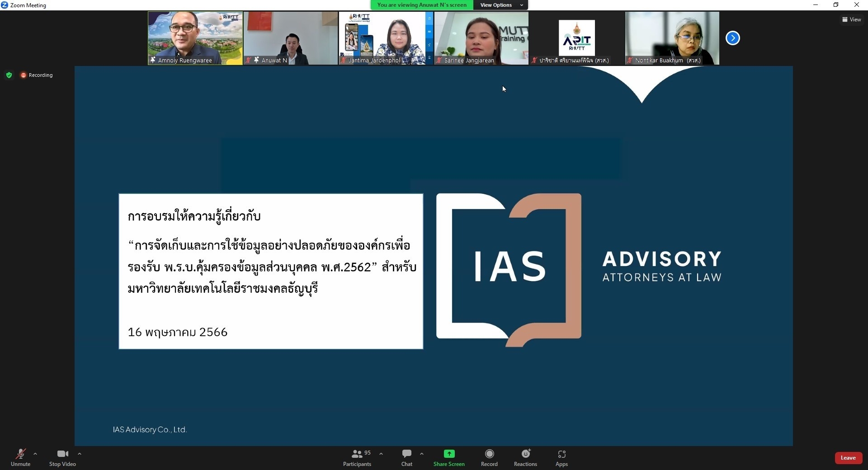This screenshot has width=868, height=470.
Task: Open the View Options dropdown
Action: click(x=501, y=5)
